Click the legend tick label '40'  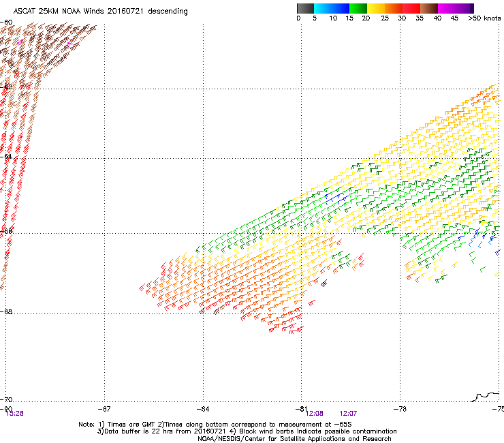point(437,18)
